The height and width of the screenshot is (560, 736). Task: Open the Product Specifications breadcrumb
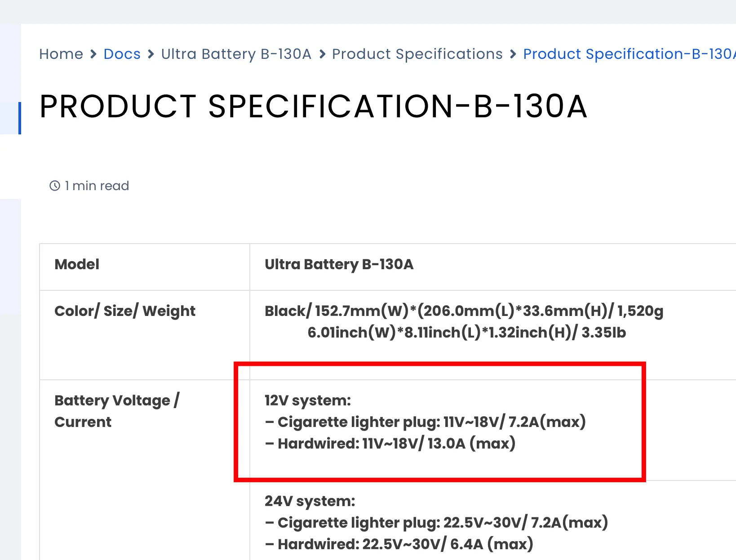(x=417, y=54)
